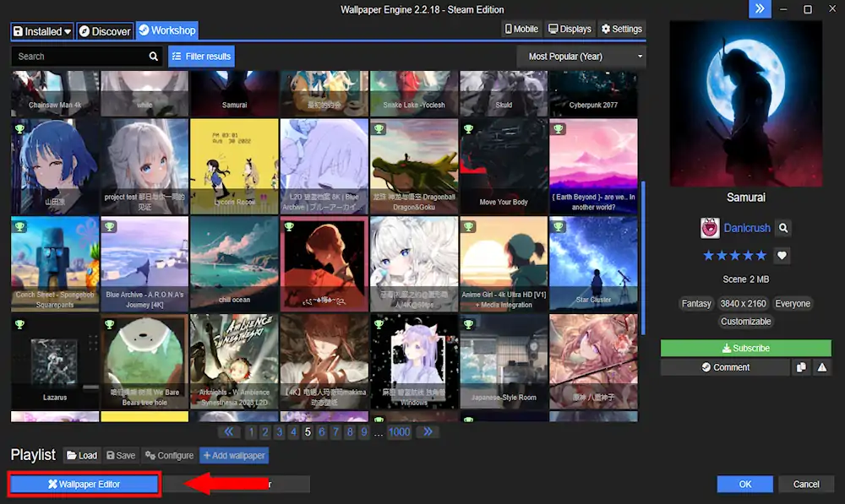Click Cancel button
The width and height of the screenshot is (845, 504).
pos(805,484)
